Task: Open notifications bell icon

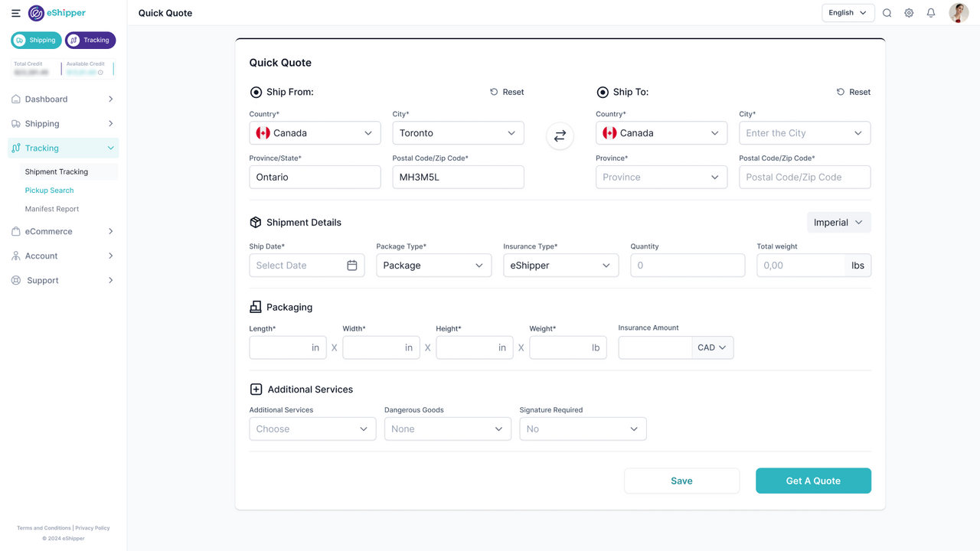Action: [x=931, y=13]
